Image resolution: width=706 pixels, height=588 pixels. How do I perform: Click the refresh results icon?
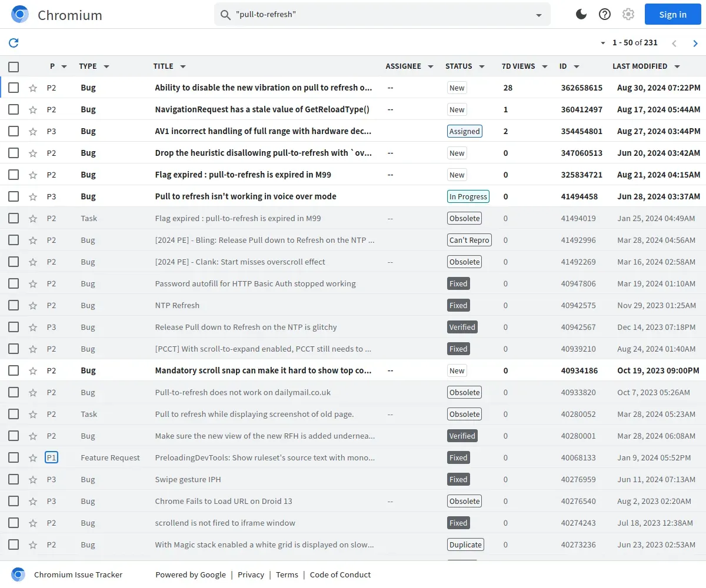click(x=14, y=42)
